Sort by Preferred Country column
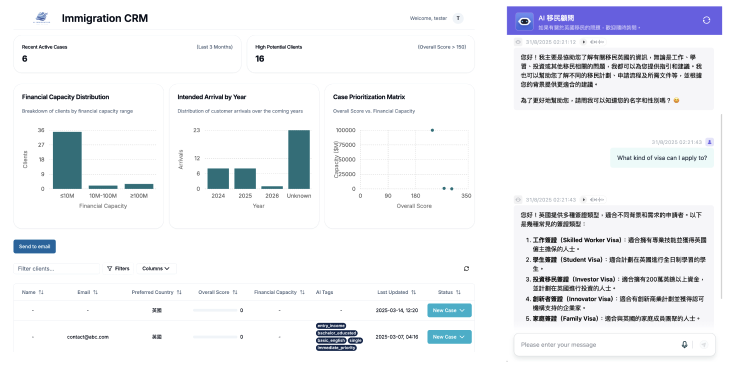Screen dimensions: 732x382 (x=156, y=292)
